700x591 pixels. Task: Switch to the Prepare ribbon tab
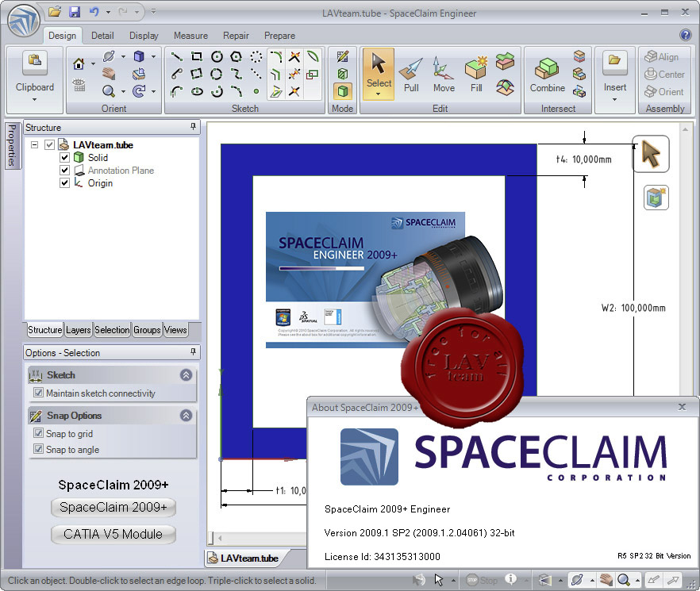[279, 36]
